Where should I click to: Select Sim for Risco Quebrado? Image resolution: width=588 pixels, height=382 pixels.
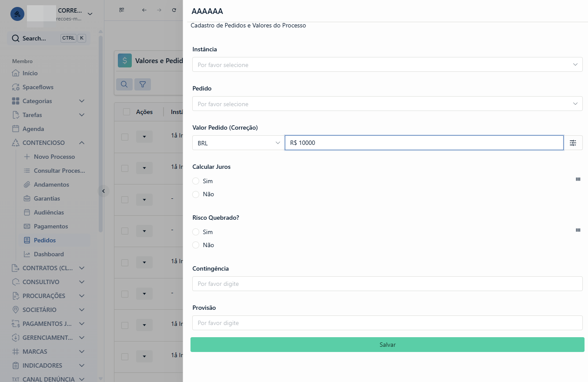(x=196, y=232)
